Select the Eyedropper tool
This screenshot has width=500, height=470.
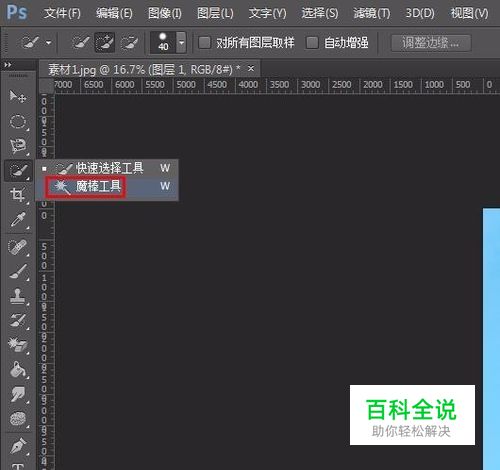[18, 220]
